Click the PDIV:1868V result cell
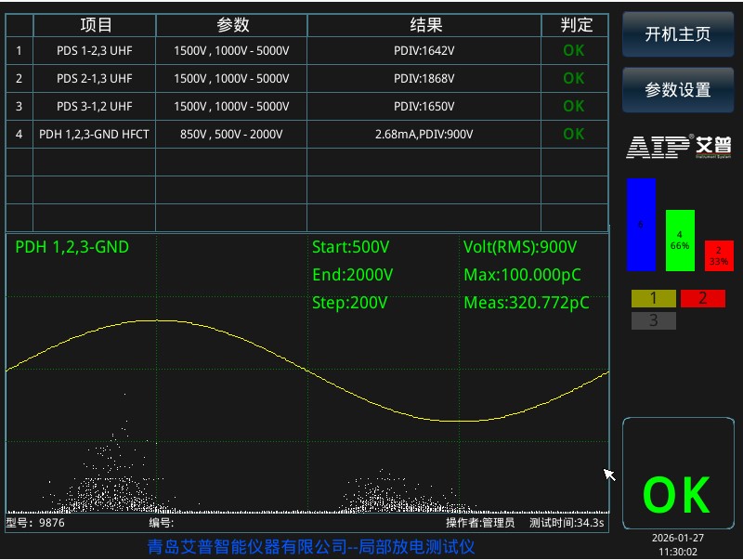The image size is (743, 560). pos(424,79)
